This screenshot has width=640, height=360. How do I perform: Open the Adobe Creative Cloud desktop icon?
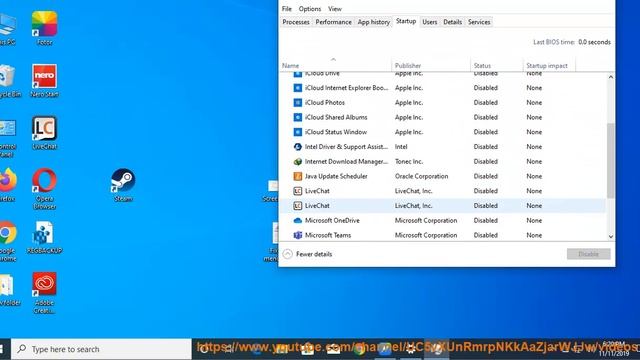pos(44,293)
